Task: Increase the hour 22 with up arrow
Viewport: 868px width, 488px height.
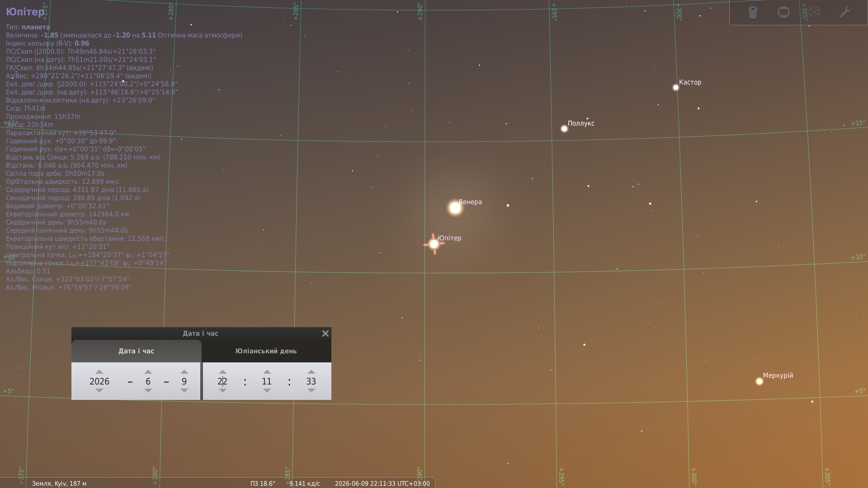Action: [222, 372]
